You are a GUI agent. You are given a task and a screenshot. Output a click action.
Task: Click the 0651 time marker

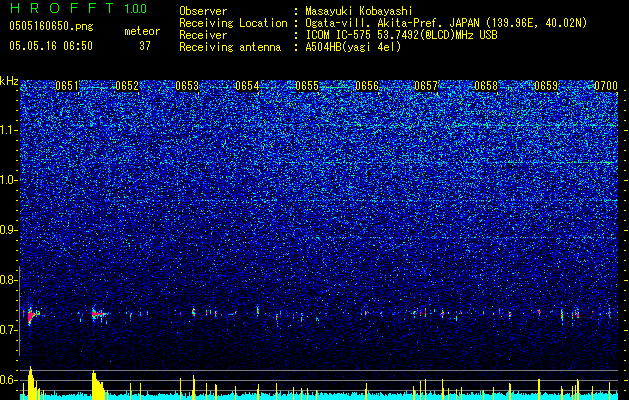[x=67, y=86]
